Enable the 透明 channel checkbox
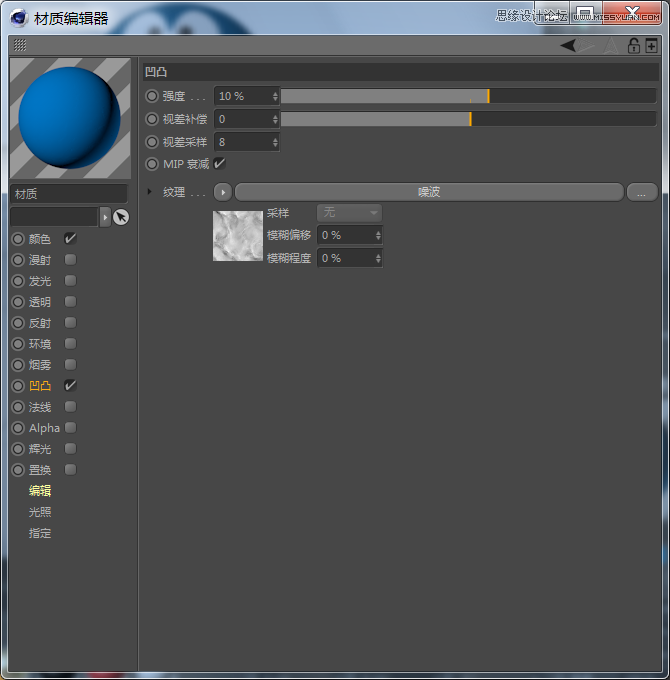 70,302
